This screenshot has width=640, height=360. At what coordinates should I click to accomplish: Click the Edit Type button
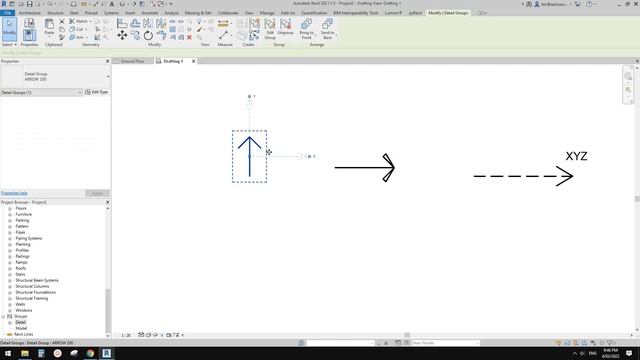pos(97,92)
